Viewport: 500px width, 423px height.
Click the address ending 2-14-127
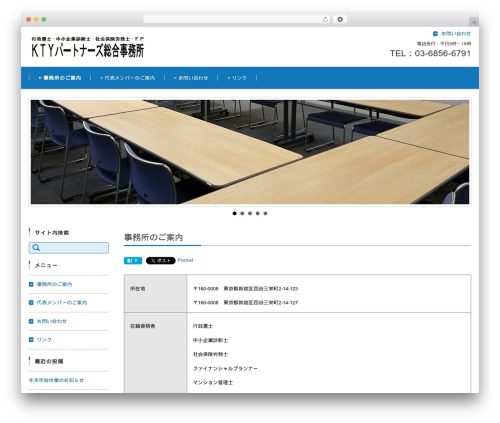click(x=245, y=303)
